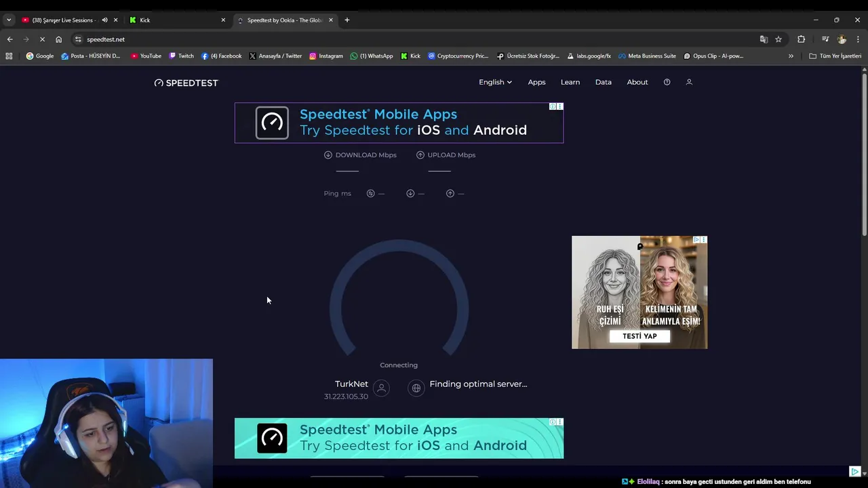The width and height of the screenshot is (868, 488).
Task: Click the help question mark icon
Action: click(x=667, y=82)
